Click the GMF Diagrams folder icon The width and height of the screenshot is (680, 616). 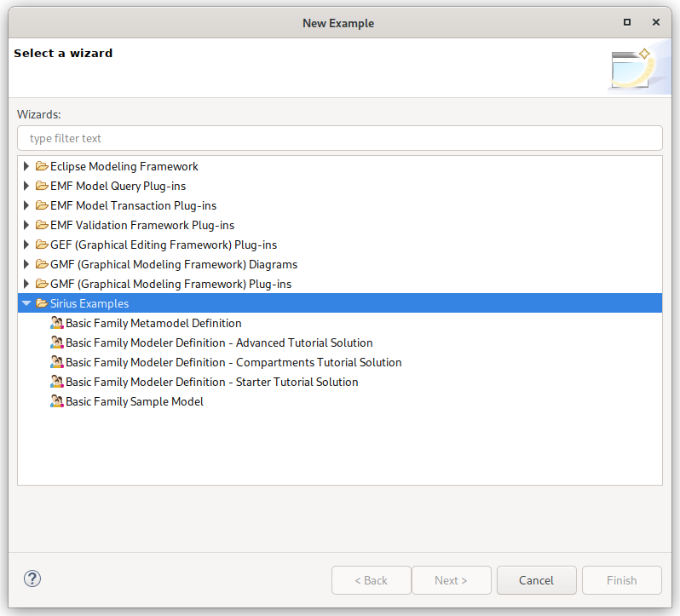(x=42, y=264)
